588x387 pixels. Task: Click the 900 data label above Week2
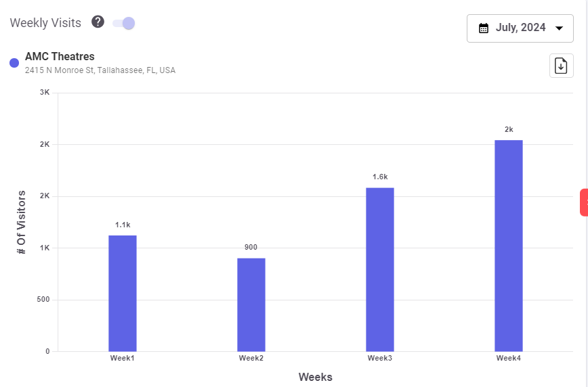(251, 248)
